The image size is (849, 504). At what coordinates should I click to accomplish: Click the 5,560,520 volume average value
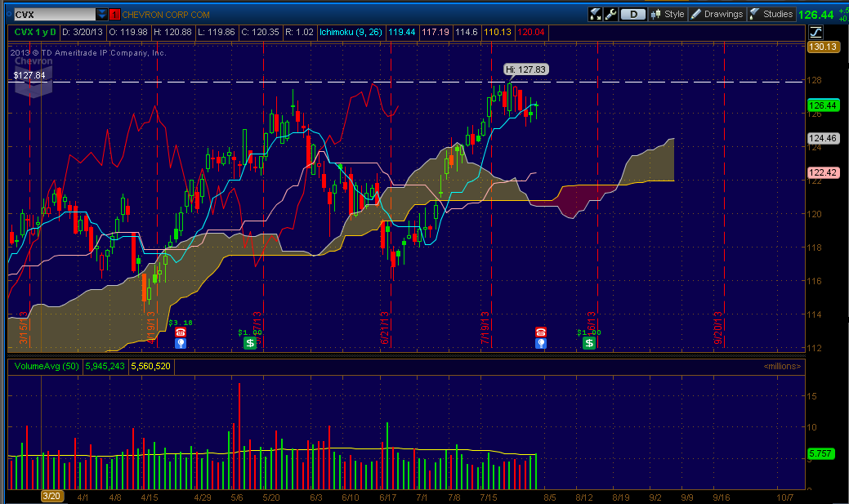click(150, 367)
